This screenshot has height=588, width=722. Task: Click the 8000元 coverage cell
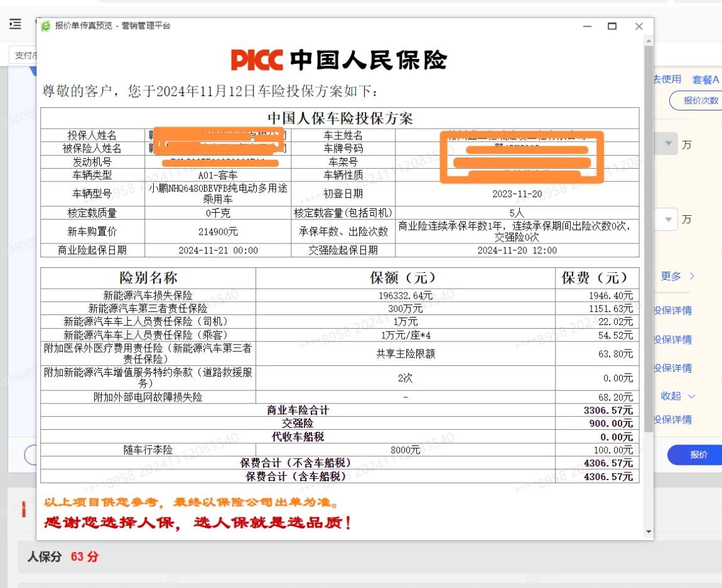(405, 450)
